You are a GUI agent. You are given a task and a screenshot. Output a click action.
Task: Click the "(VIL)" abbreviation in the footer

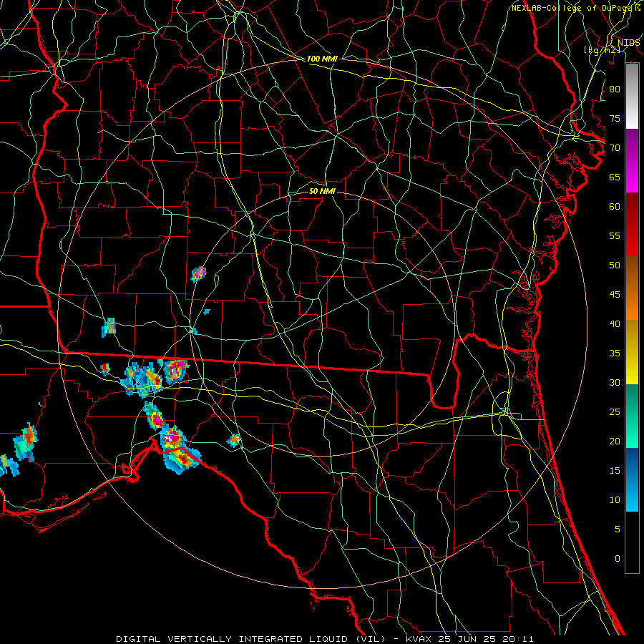pyautogui.click(x=371, y=639)
